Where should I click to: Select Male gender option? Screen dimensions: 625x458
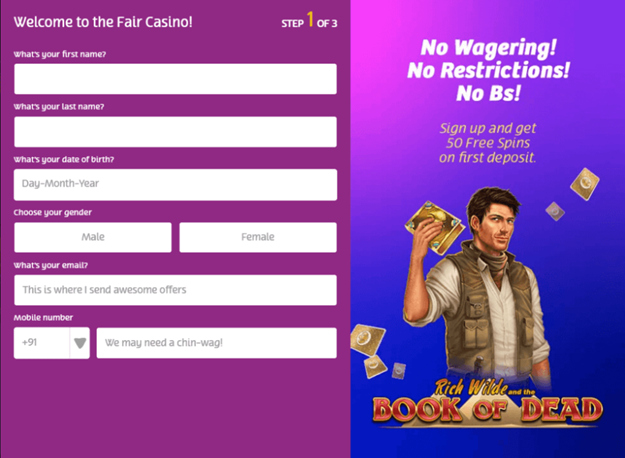tap(93, 237)
